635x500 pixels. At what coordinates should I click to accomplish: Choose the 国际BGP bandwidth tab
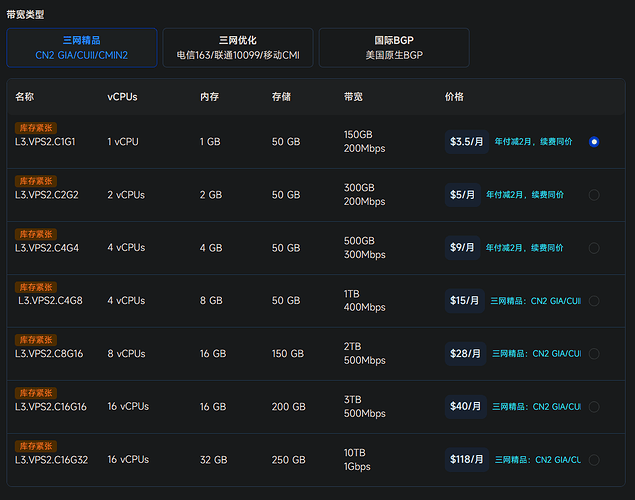394,48
